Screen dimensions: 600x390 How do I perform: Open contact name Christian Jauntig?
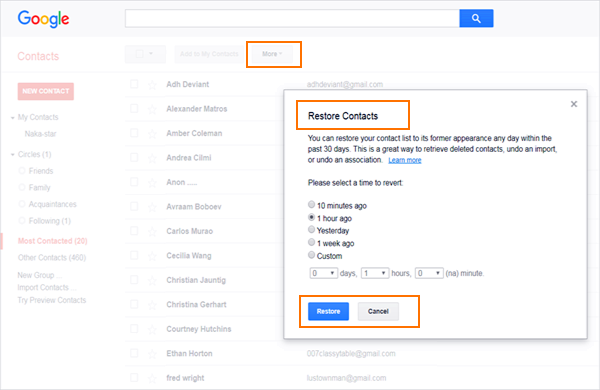[x=196, y=280]
